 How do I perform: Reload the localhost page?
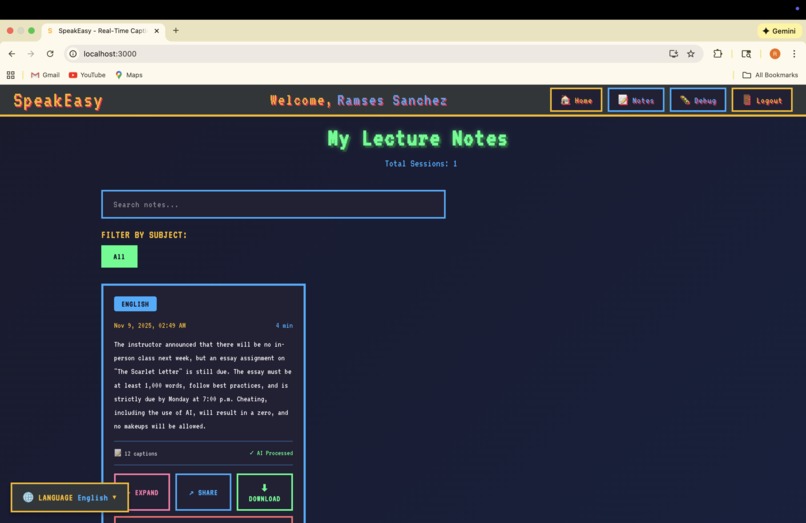(50, 53)
